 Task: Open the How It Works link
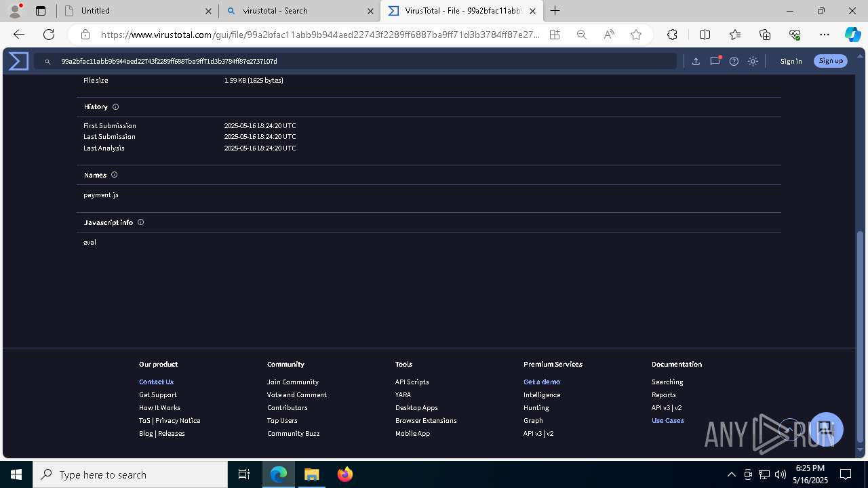(159, 407)
